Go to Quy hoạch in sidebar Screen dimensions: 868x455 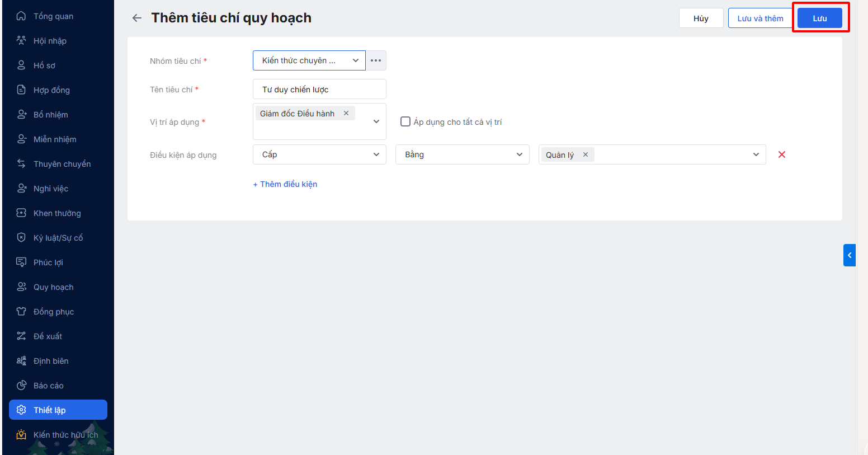tap(53, 287)
